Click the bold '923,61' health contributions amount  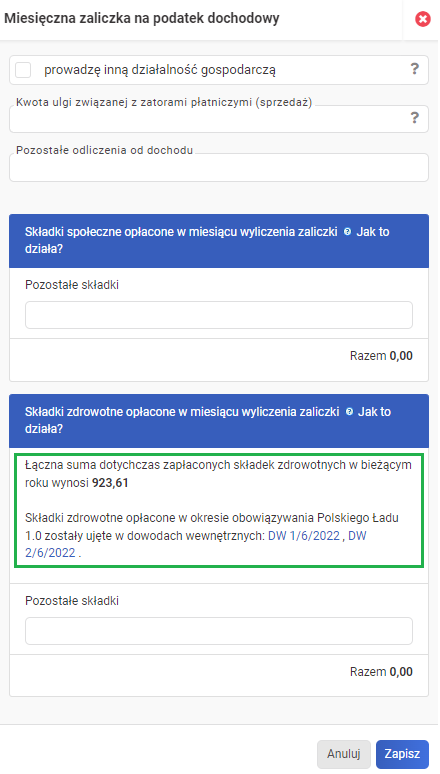tap(110, 483)
